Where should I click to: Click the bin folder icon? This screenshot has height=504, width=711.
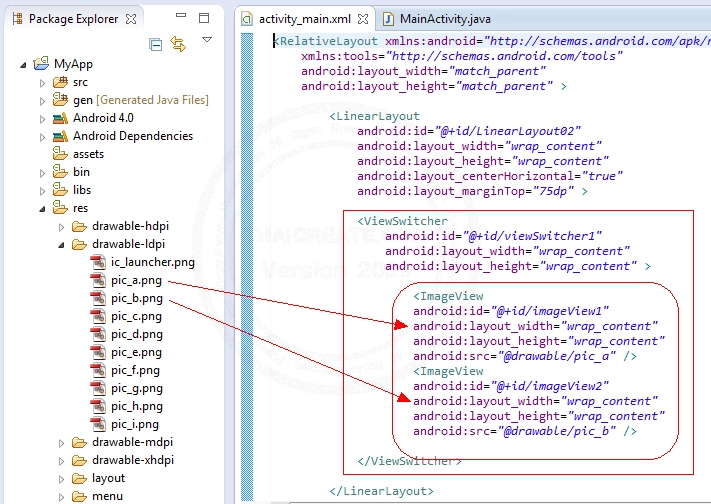[60, 171]
